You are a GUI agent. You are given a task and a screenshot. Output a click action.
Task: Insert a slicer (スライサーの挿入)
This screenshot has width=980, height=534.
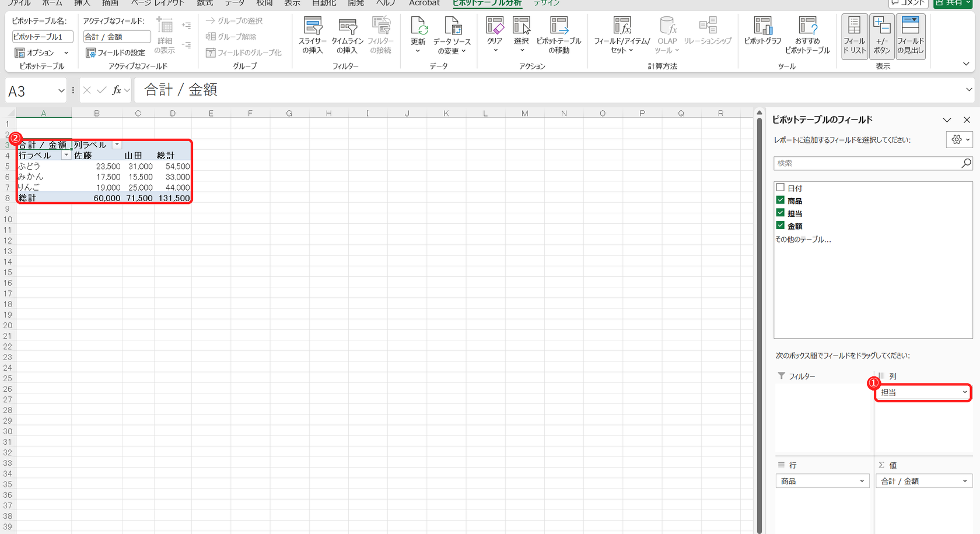[x=313, y=36]
